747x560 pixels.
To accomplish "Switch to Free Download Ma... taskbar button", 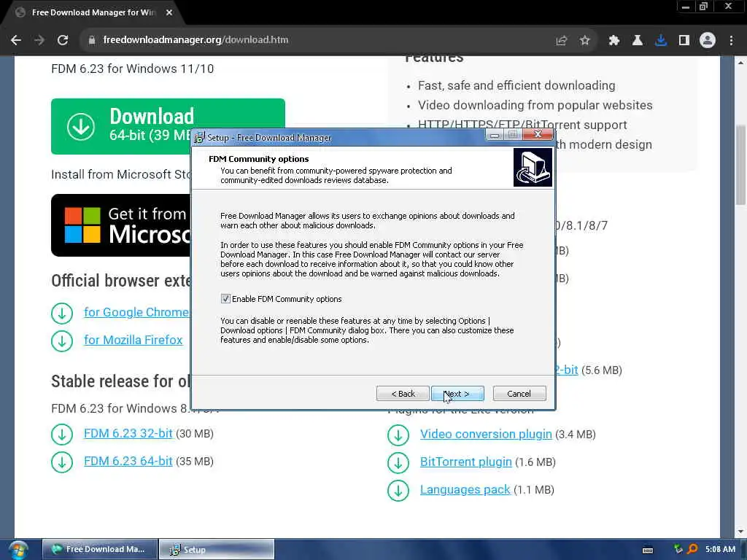I will (99, 549).
